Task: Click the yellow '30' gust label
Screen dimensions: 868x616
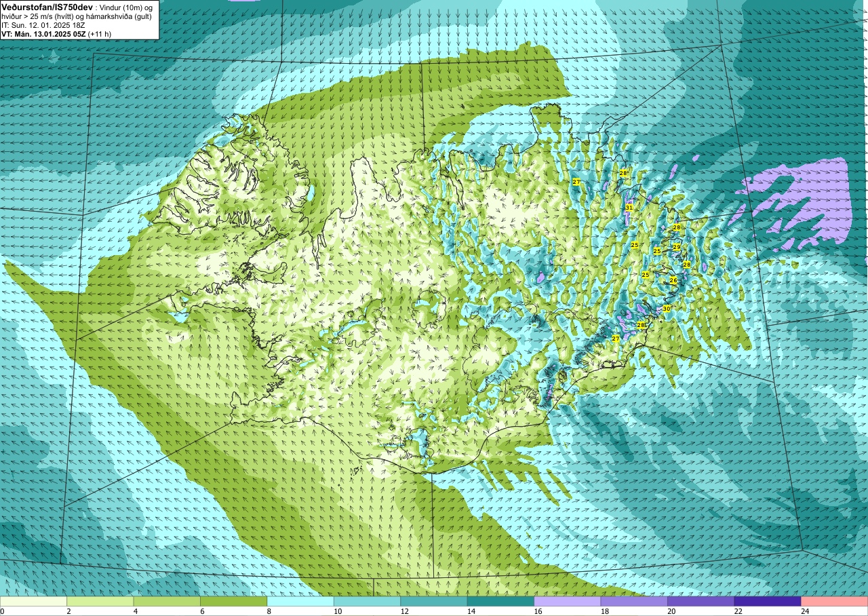Action: (x=667, y=309)
